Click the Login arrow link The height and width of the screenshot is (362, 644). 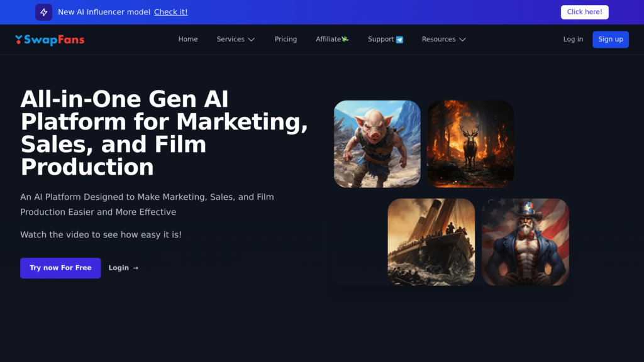click(x=123, y=268)
